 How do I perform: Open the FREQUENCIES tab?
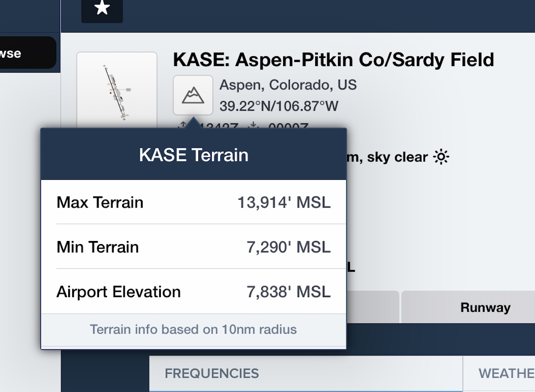tap(306, 373)
